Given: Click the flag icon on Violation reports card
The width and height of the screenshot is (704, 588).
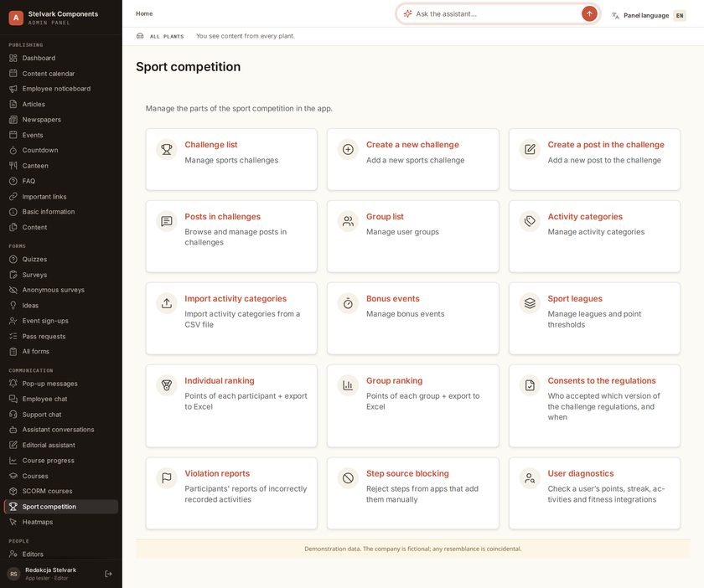Looking at the screenshot, I should click(167, 478).
